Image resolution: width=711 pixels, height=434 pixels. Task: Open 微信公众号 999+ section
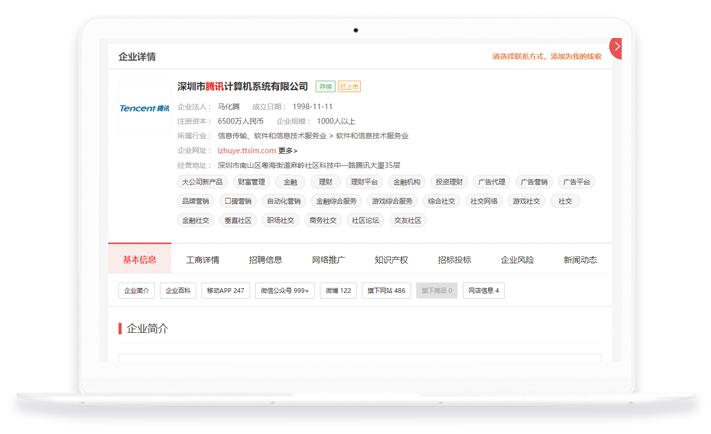point(285,291)
